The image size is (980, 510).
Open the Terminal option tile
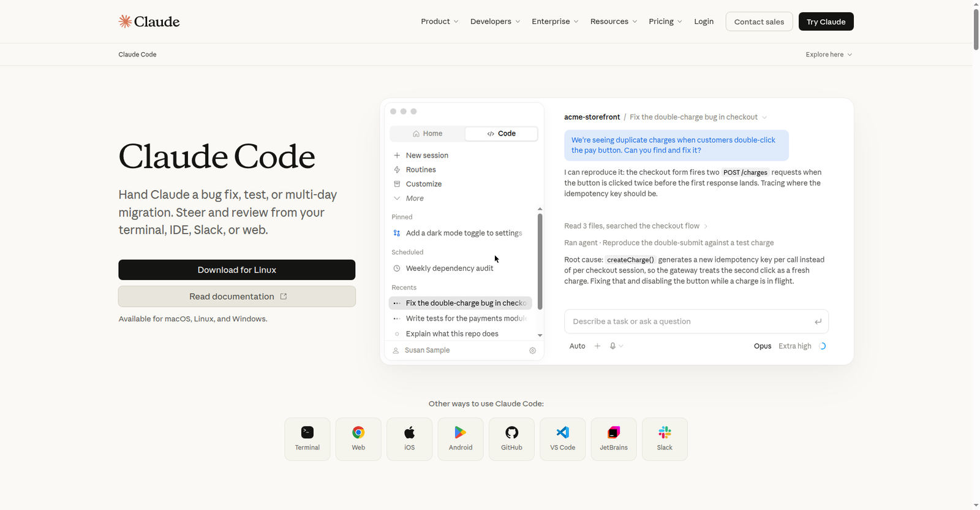(307, 439)
